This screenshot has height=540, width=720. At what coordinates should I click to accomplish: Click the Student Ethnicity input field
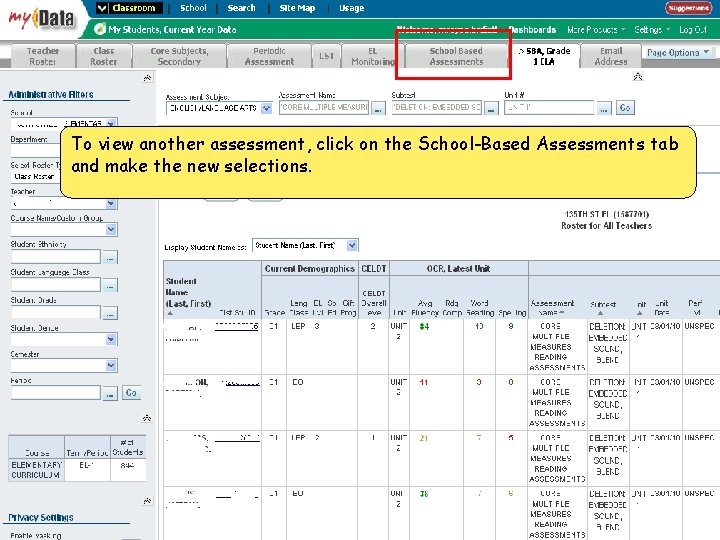point(56,257)
